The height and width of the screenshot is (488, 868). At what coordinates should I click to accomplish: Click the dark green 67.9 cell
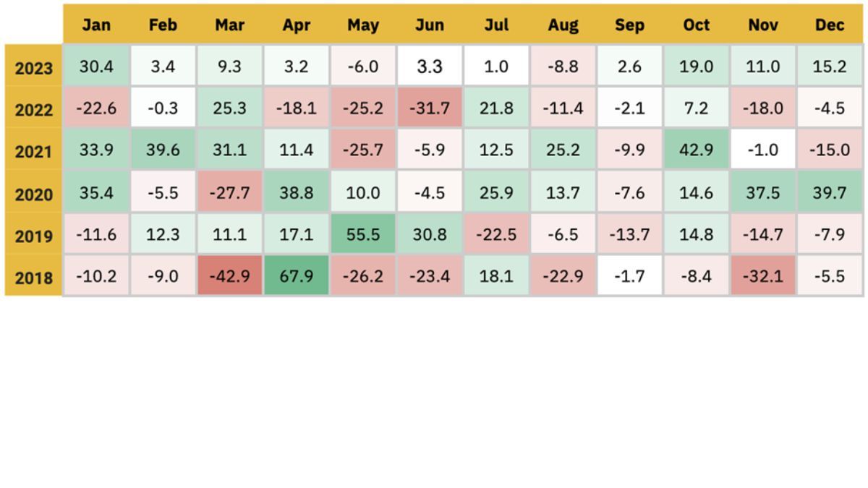[x=296, y=275]
